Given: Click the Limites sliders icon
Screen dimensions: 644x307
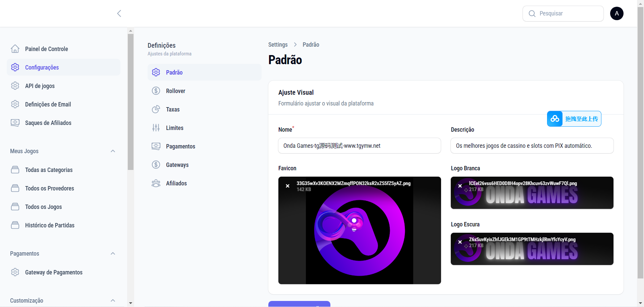Looking at the screenshot, I should click(x=156, y=128).
